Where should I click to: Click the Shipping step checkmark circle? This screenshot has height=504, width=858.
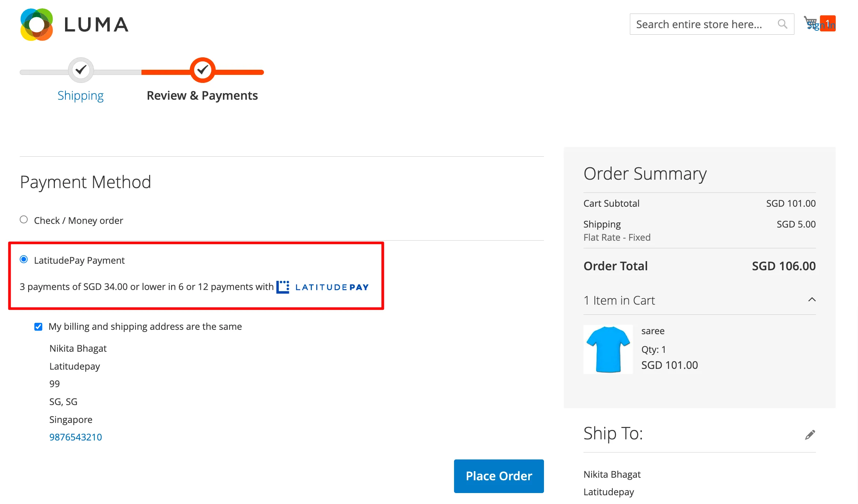(x=81, y=70)
